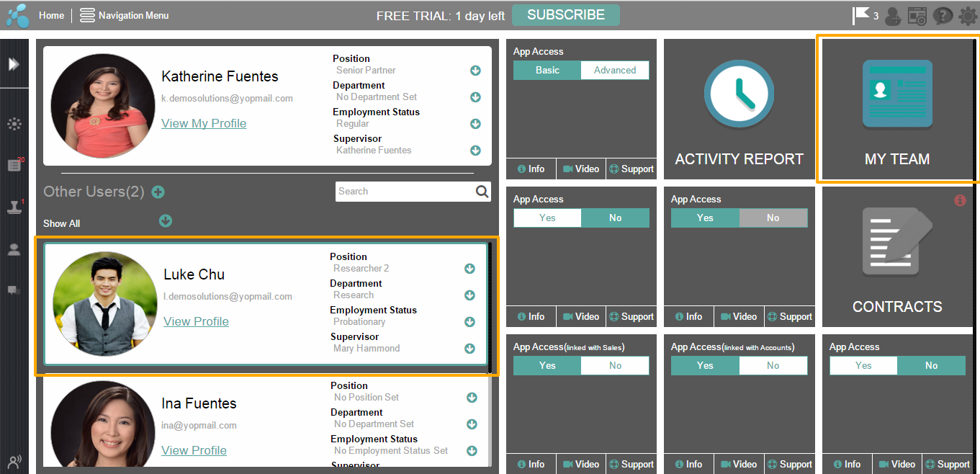Click the View My Profile link
The image size is (980, 474).
[204, 124]
